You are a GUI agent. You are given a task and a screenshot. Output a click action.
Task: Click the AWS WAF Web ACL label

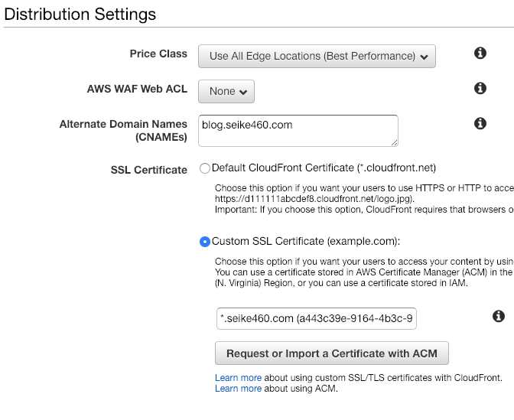click(x=137, y=89)
